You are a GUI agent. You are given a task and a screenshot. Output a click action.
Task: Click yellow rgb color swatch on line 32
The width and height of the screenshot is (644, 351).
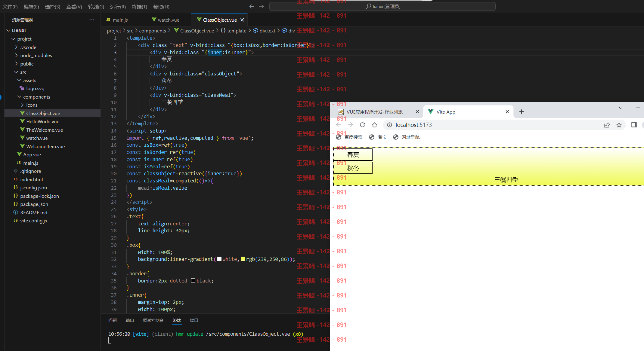pos(243,259)
